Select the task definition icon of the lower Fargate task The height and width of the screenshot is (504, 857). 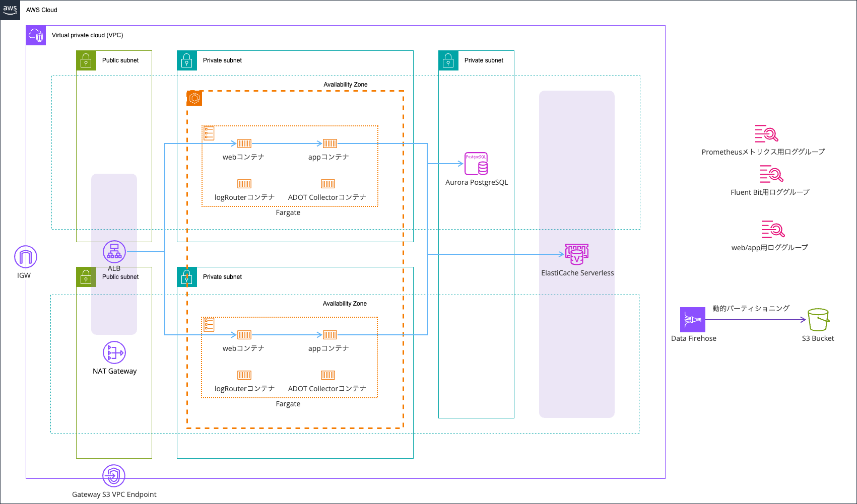(208, 324)
